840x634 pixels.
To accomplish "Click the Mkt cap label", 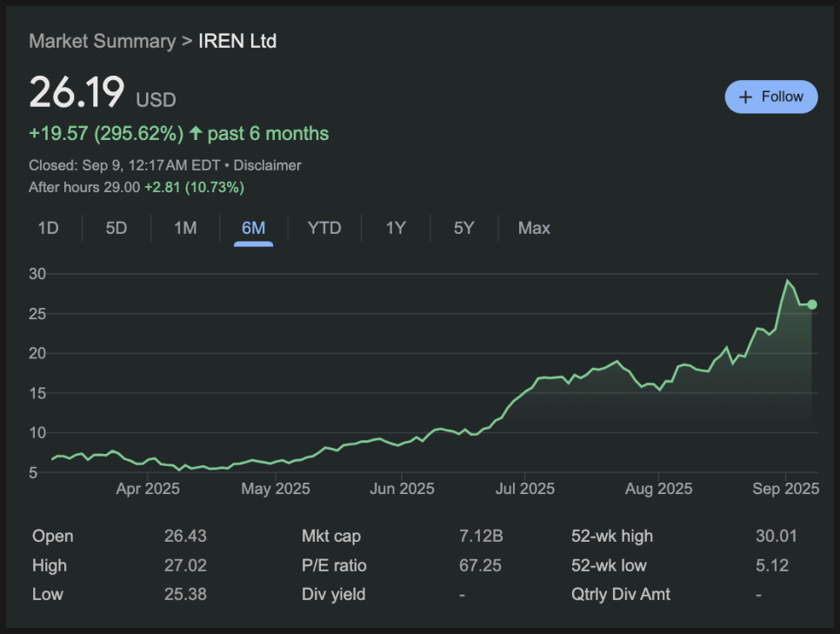I will click(331, 536).
